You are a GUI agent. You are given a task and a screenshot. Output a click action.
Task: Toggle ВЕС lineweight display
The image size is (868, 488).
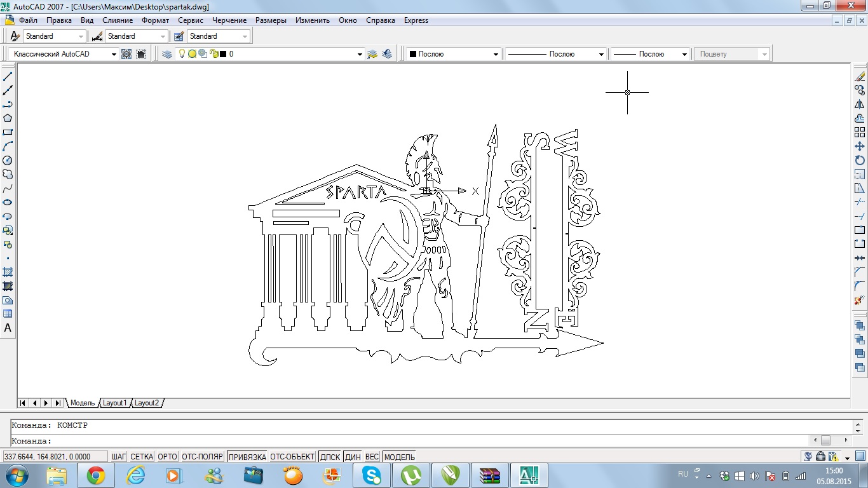pyautogui.click(x=372, y=457)
